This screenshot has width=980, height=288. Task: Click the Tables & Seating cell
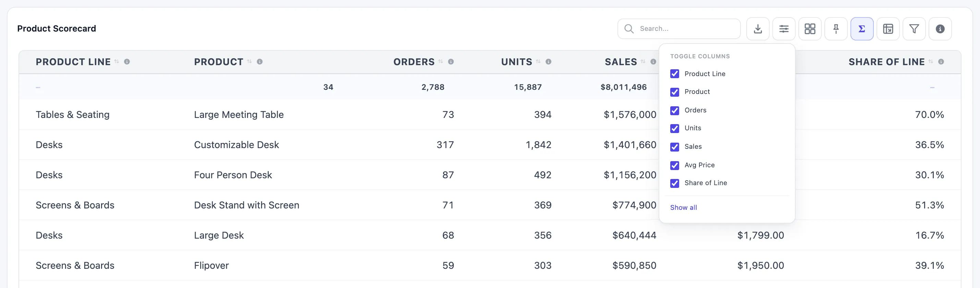point(73,115)
